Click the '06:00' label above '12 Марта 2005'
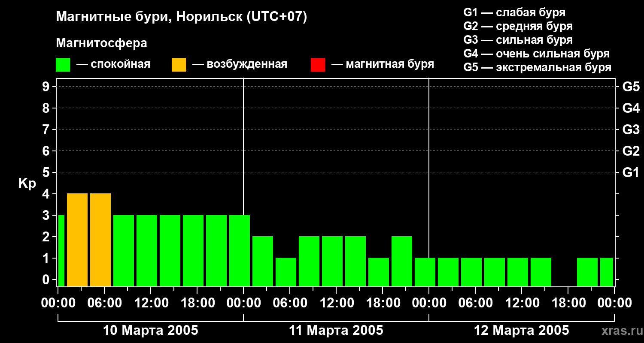The width and height of the screenshot is (644, 343). click(x=475, y=303)
